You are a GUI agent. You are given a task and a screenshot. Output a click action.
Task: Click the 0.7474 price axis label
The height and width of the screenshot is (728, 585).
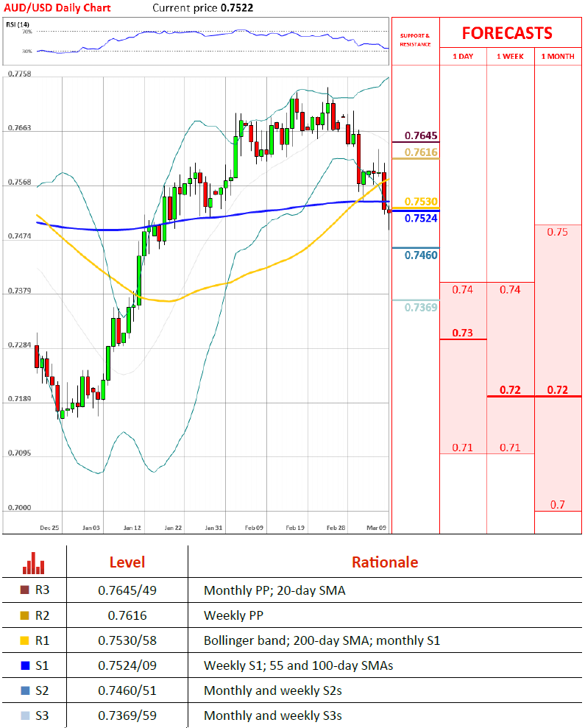click(19, 236)
